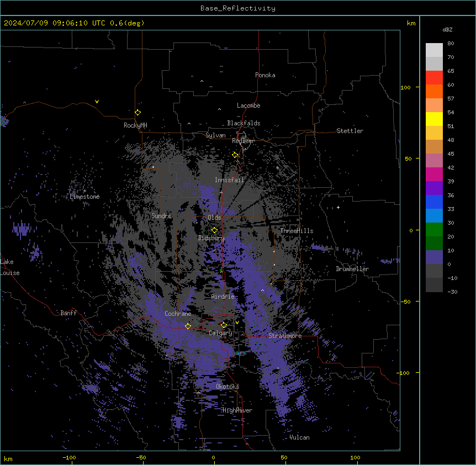Click the green 20–30 dBZ legend swatch

tap(434, 230)
